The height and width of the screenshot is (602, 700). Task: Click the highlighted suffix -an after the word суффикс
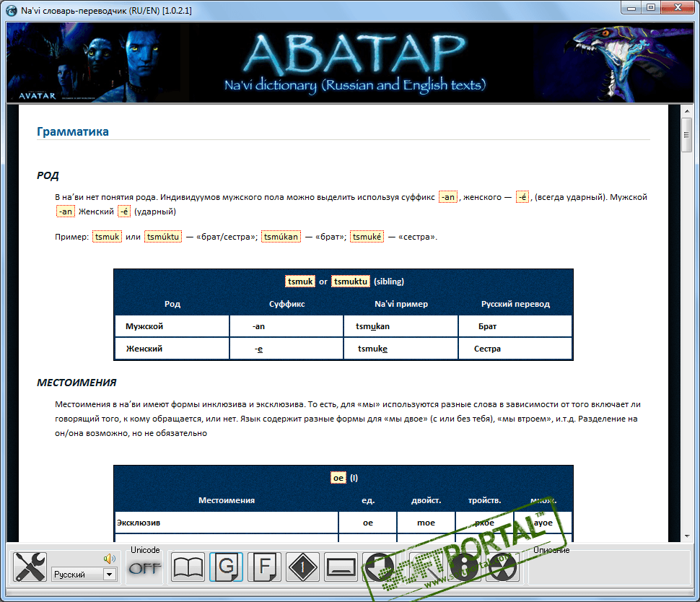coord(447,197)
